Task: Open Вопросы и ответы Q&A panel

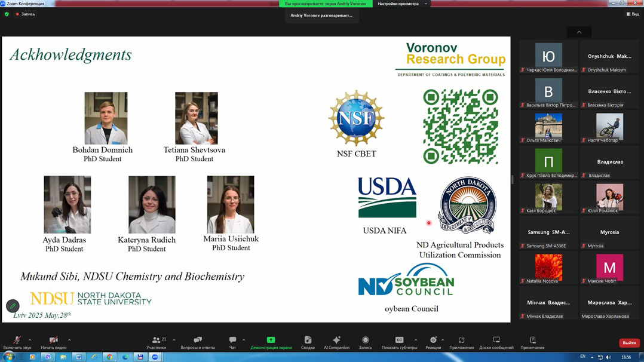Action: tap(198, 341)
